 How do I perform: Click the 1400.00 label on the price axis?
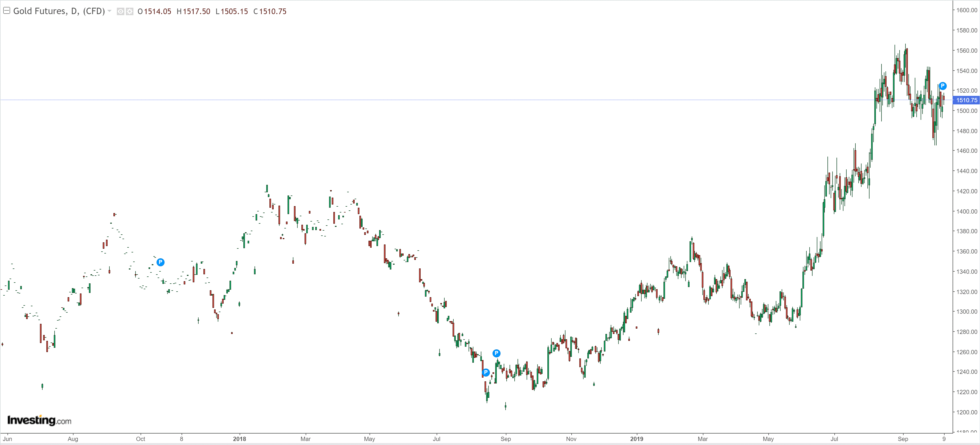[967, 211]
